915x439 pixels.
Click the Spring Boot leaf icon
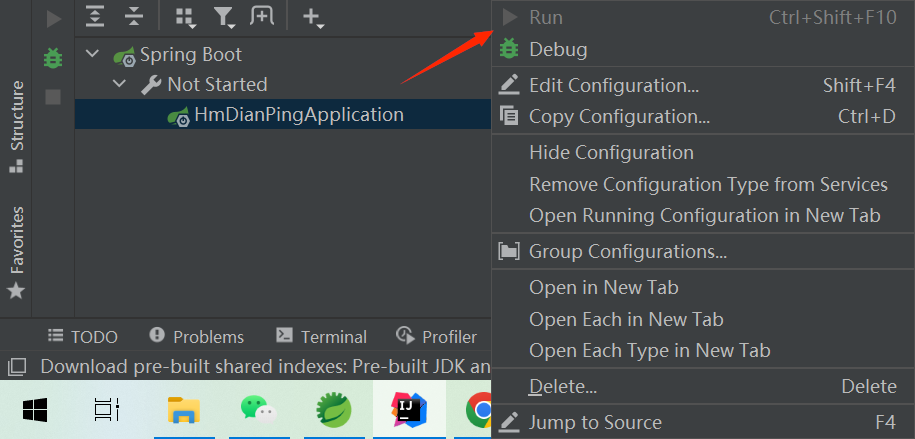(x=124, y=55)
